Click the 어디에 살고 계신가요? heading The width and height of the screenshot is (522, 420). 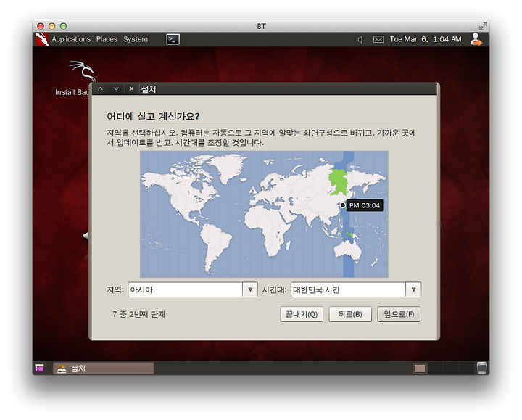point(153,116)
